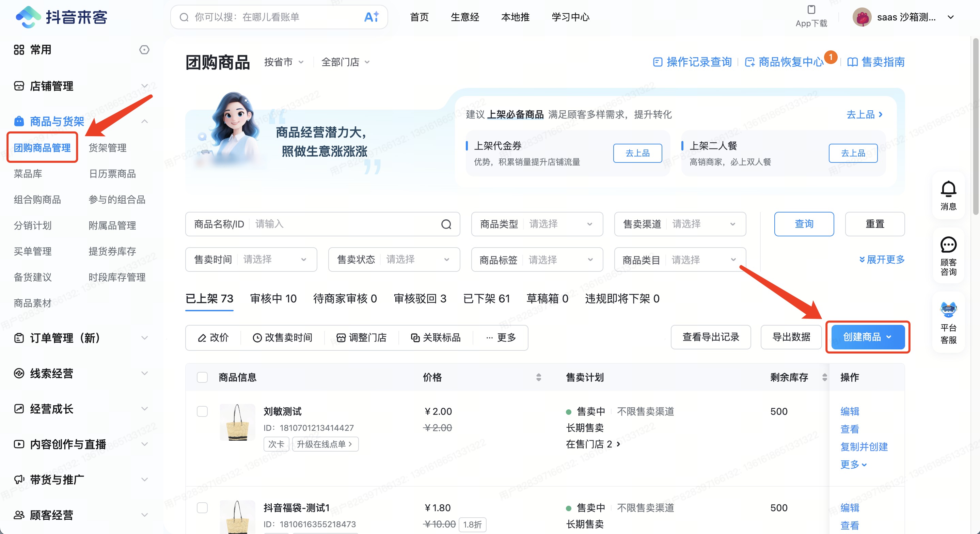980x534 pixels.
Task: Click the settings icon beside 常用
Action: (144, 50)
